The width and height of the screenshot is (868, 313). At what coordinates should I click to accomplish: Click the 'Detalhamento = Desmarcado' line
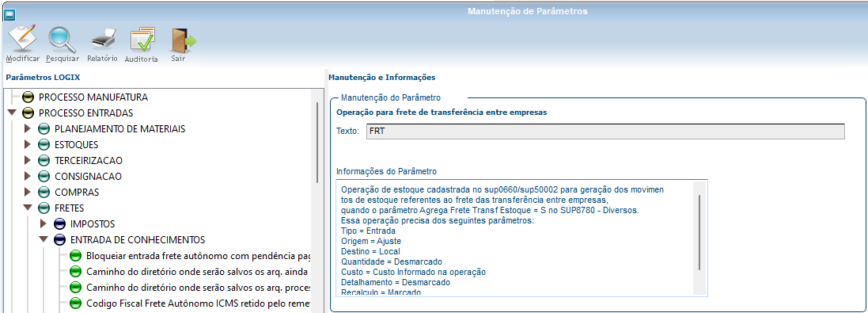[396, 283]
